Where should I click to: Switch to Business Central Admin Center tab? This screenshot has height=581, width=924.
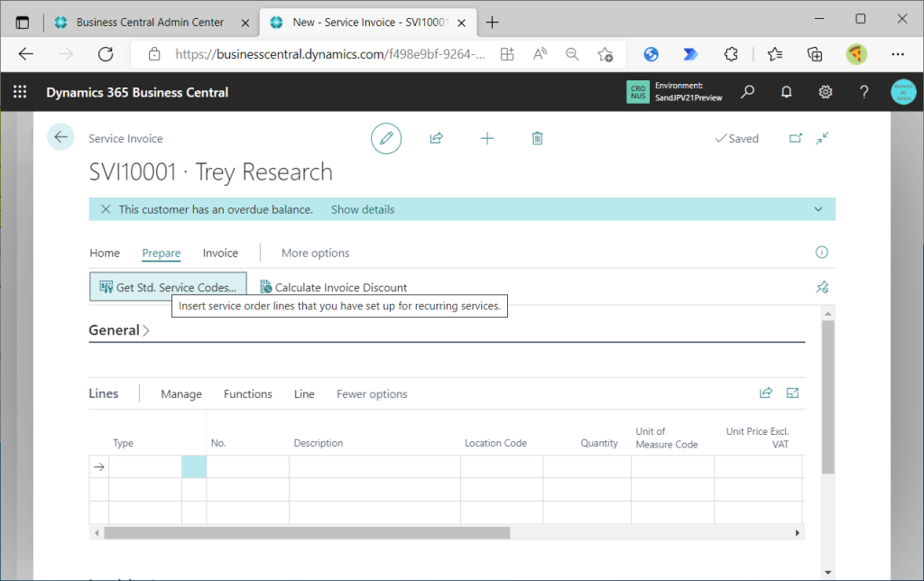click(150, 23)
